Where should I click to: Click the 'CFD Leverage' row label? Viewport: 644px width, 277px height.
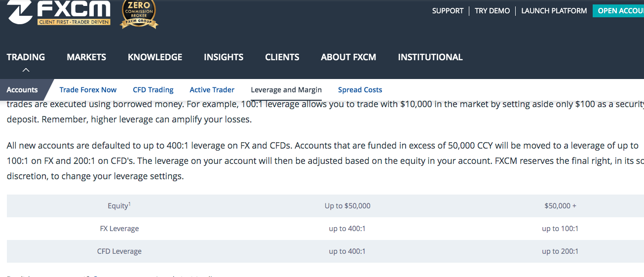click(119, 251)
